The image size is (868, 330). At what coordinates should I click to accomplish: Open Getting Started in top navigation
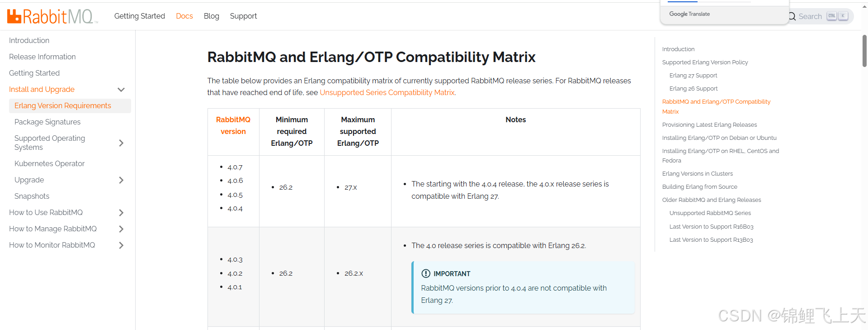click(x=140, y=16)
